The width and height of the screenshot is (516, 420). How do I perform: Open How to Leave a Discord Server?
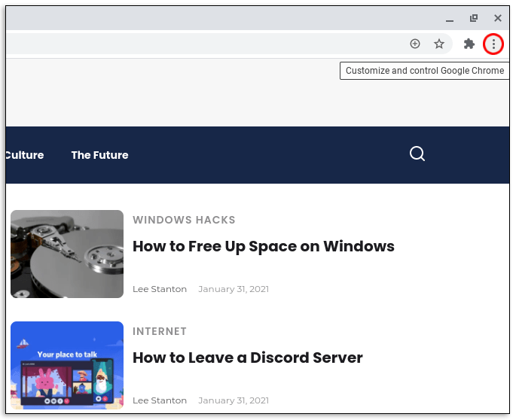pos(248,358)
